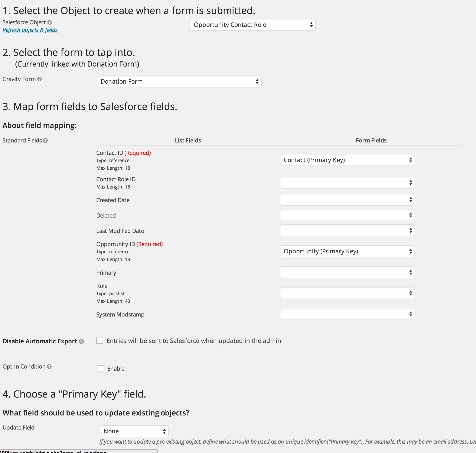Expand the Role picklist mapping dropdown
The width and height of the screenshot is (476, 453).
tap(347, 293)
